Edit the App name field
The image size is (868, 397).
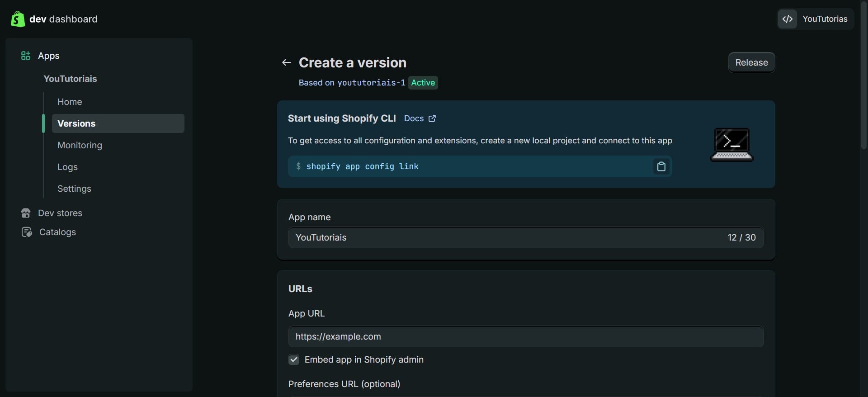(x=526, y=237)
